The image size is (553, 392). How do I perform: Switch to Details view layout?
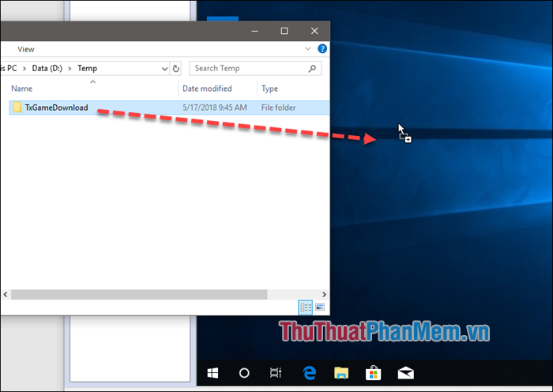point(306,307)
